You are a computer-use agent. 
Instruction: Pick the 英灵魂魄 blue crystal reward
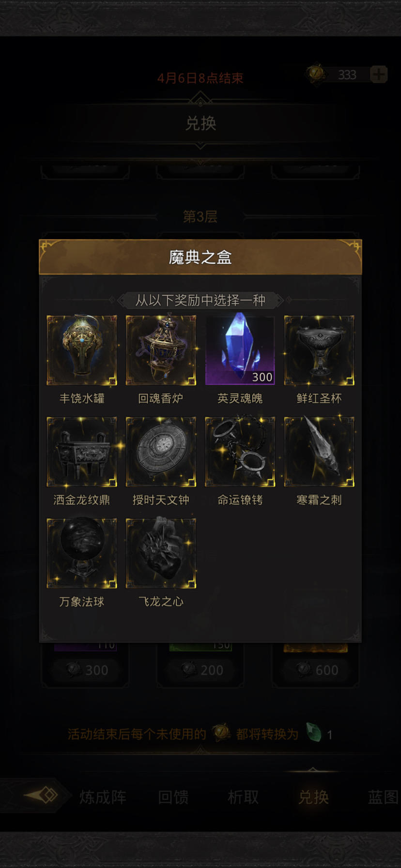(x=240, y=350)
